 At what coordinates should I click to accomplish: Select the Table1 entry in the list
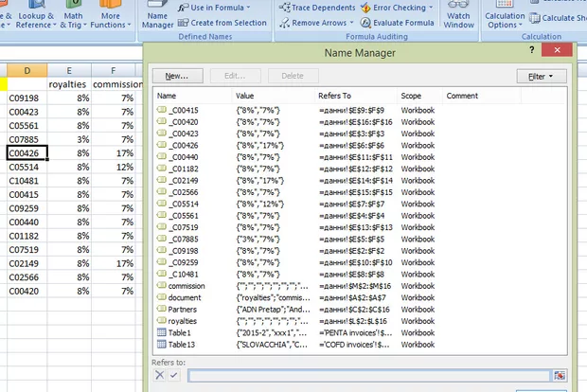coord(180,333)
